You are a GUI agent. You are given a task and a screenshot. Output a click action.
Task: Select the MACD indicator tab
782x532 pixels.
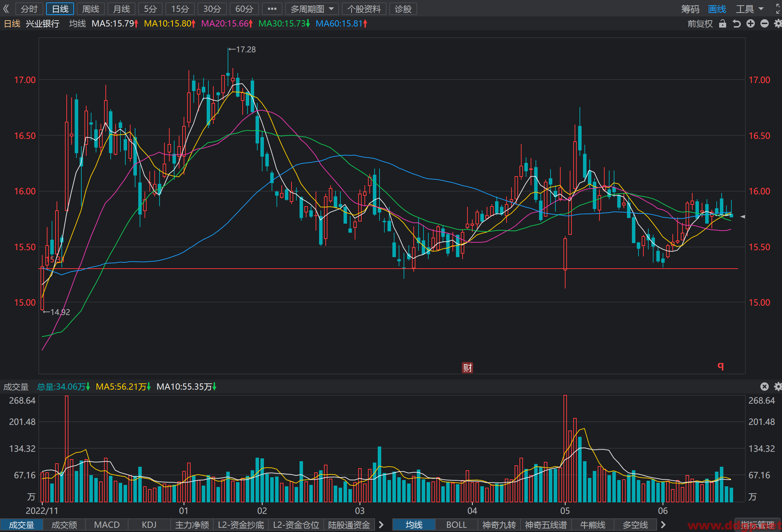point(107,525)
